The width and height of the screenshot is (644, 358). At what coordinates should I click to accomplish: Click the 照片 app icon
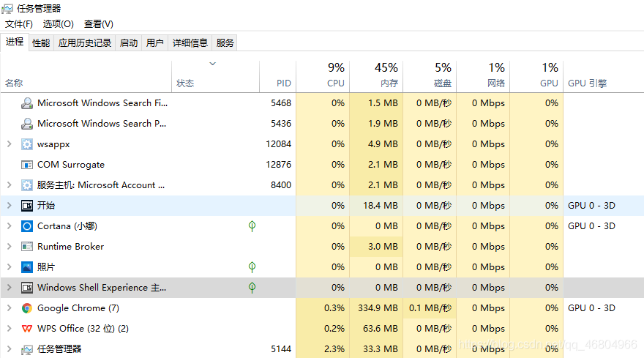[x=26, y=267]
